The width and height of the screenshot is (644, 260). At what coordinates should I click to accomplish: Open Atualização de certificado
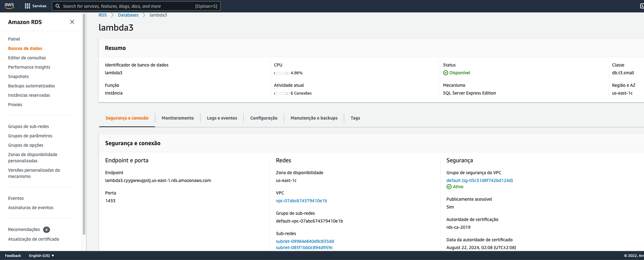point(33,239)
